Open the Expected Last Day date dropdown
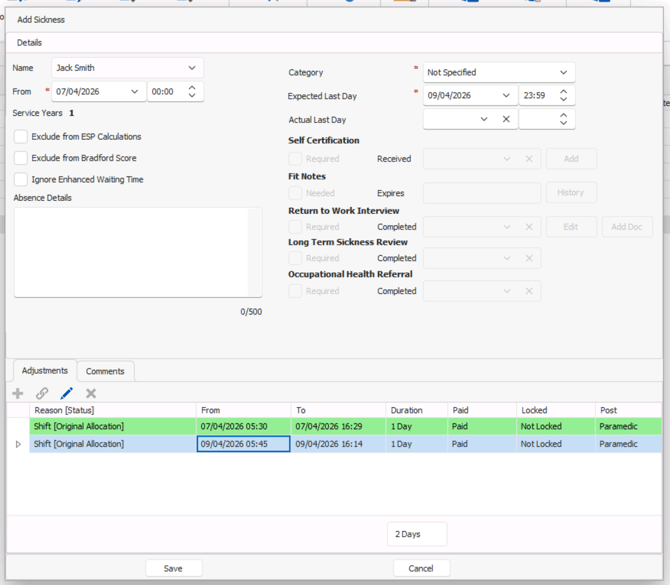The width and height of the screenshot is (670, 585). point(506,96)
